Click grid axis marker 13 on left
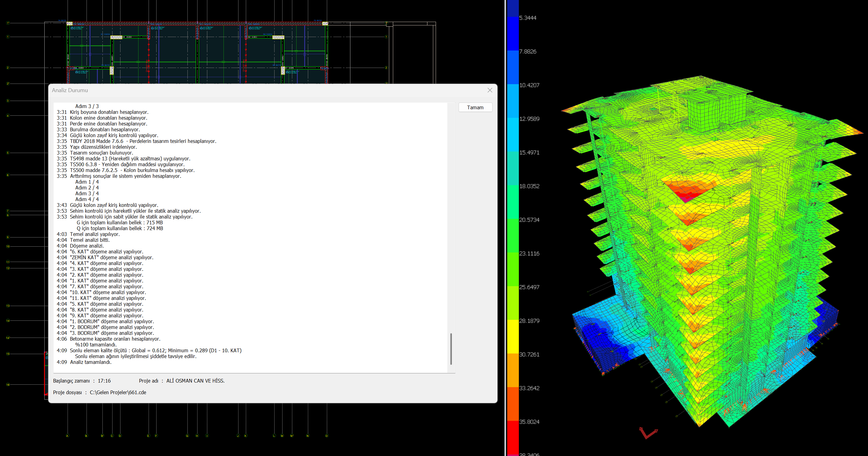 (x=8, y=306)
